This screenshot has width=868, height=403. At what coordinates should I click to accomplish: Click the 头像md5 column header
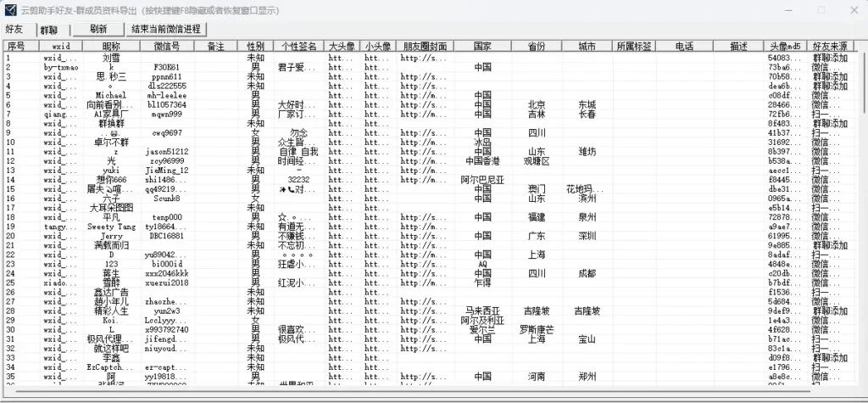click(x=786, y=46)
